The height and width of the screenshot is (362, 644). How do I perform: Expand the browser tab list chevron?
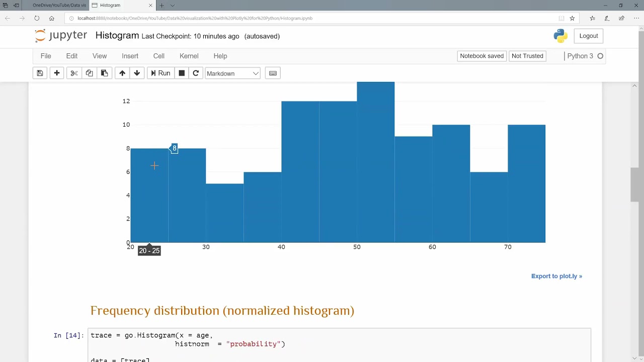173,6
